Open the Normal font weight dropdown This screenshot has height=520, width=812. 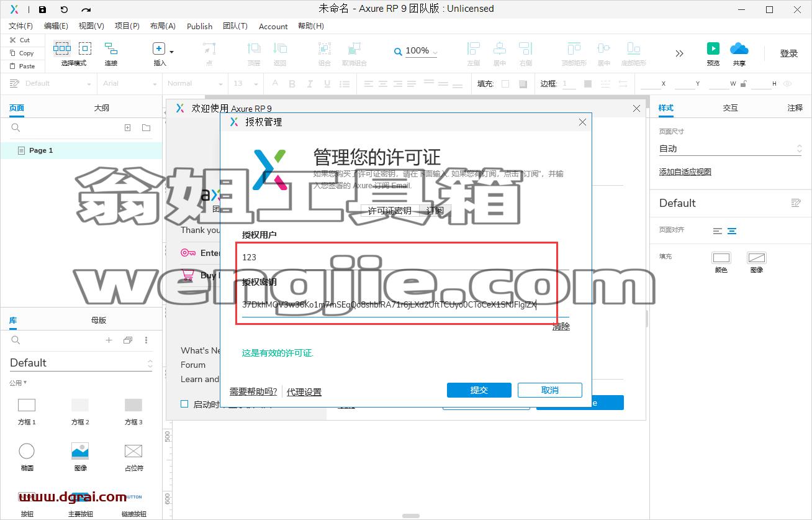coord(195,83)
